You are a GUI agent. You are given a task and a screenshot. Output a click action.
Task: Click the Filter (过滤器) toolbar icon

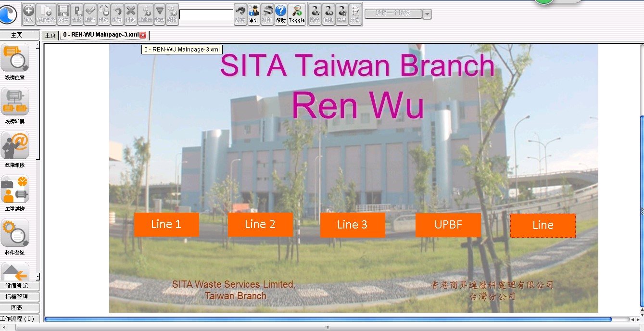[145, 14]
